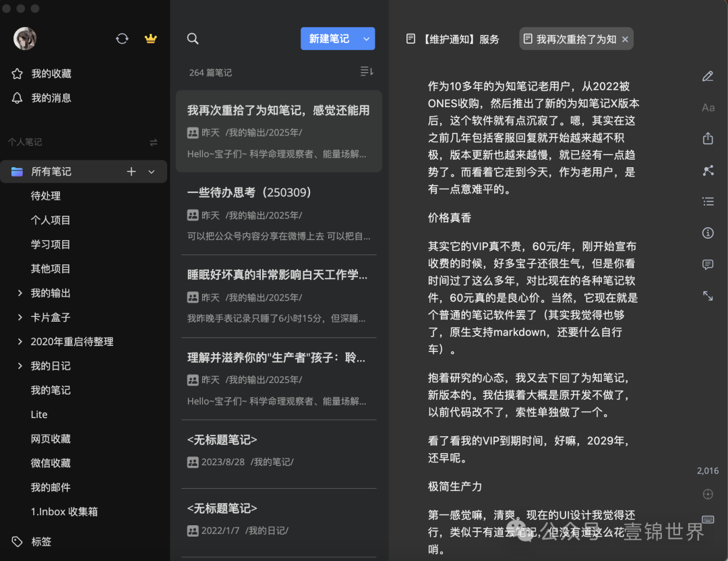
Task: Select note 睡眠好坏真的非常影响白天工作学
Action: (x=278, y=296)
